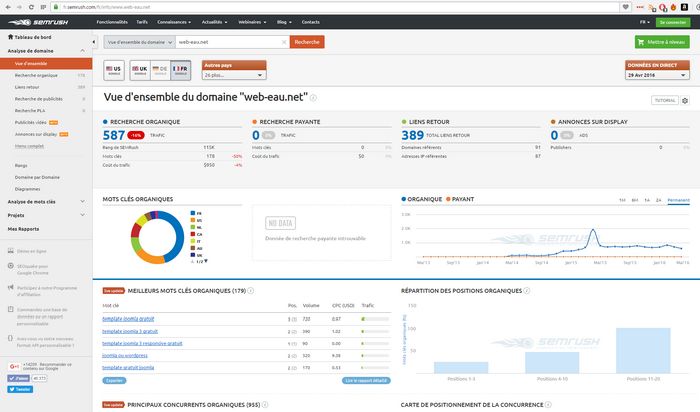Click the black Amazon extension icon in browser toolbar
The width and height of the screenshot is (700, 412).
(x=684, y=7)
